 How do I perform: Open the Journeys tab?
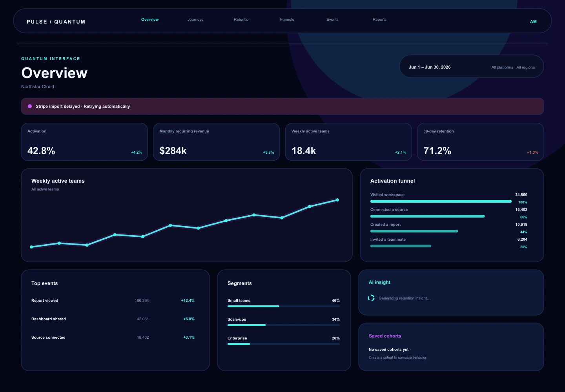point(195,20)
